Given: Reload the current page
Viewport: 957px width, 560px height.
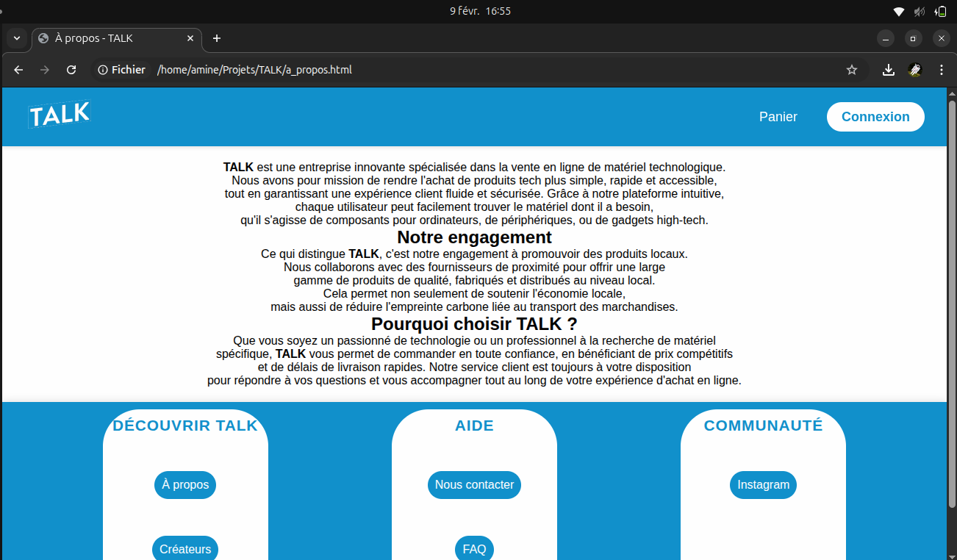Looking at the screenshot, I should pos(71,70).
